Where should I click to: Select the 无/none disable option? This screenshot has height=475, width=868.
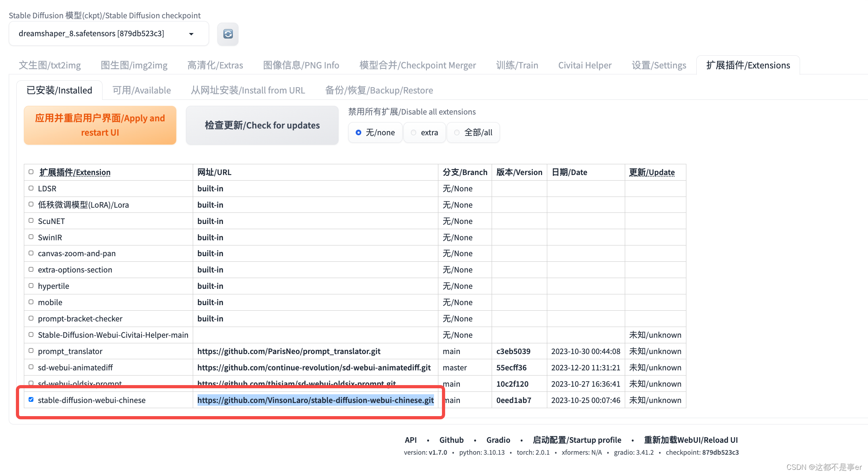point(358,132)
